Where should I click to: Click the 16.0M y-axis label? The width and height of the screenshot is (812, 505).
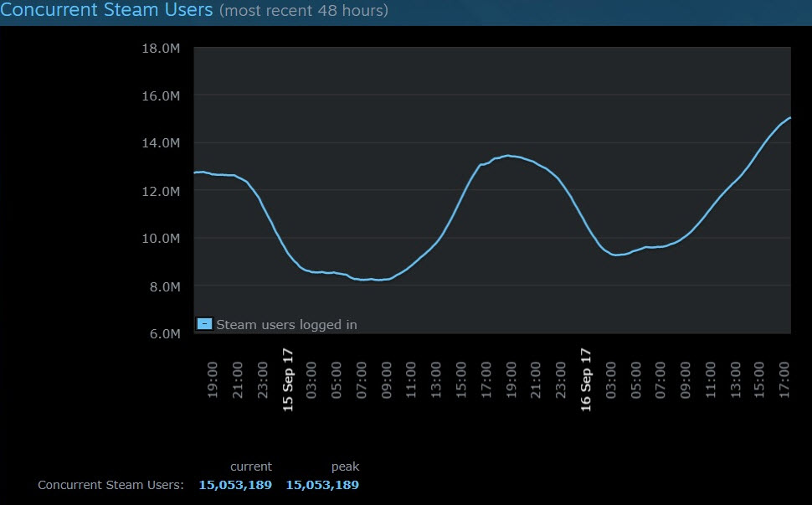point(161,95)
